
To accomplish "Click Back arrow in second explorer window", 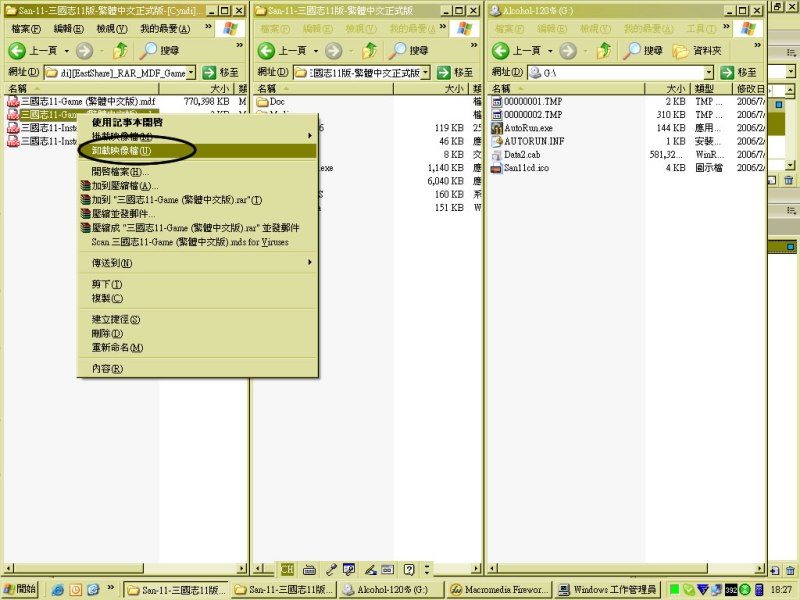I will [266, 51].
